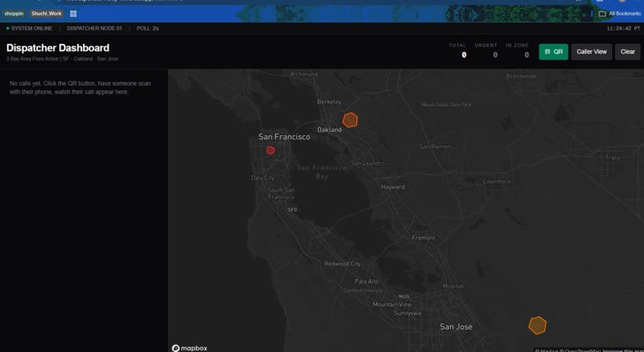Viewport: 644px width, 352px height.
Task: Click the San Ramon map label
Action: (435, 146)
